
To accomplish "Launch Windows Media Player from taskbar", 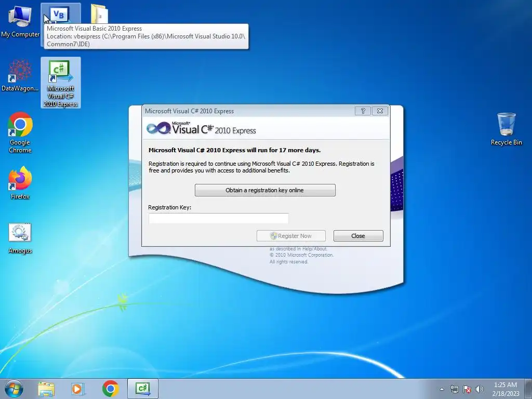I will (x=78, y=389).
